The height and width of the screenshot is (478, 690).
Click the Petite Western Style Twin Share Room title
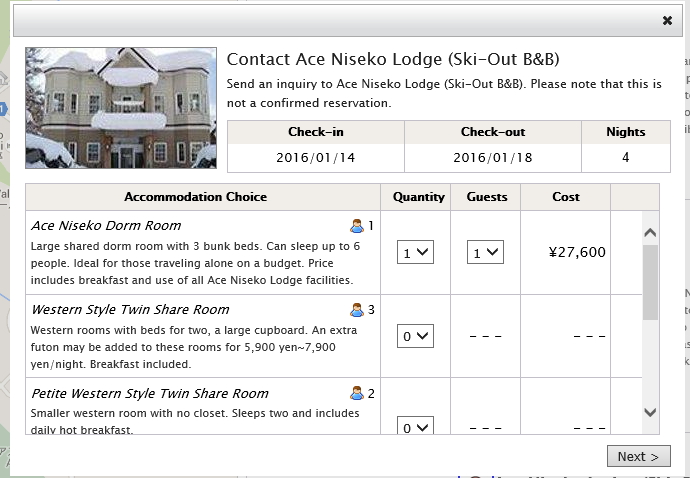point(150,393)
